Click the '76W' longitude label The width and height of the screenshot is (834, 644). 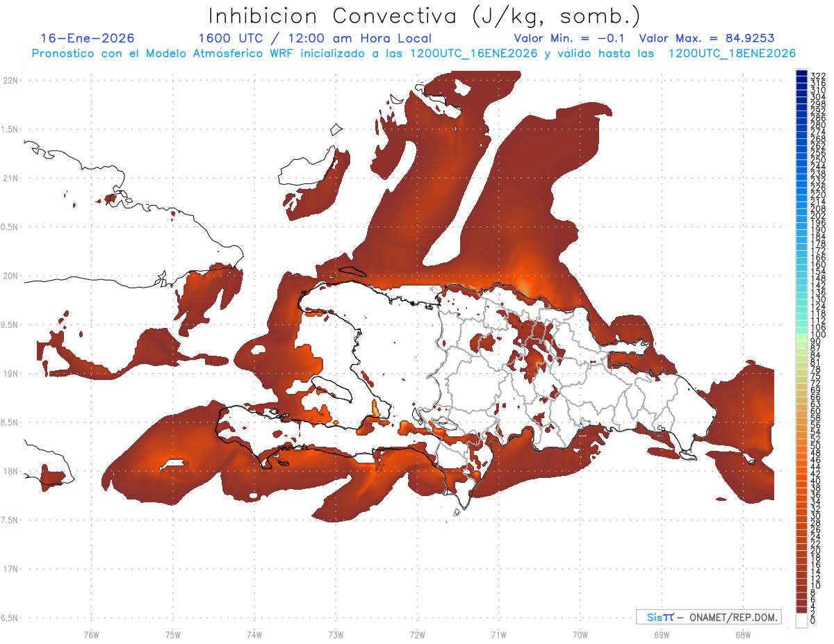click(91, 634)
